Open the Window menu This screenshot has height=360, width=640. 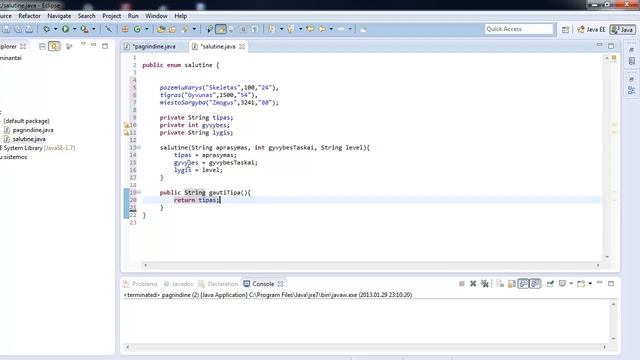(x=156, y=16)
